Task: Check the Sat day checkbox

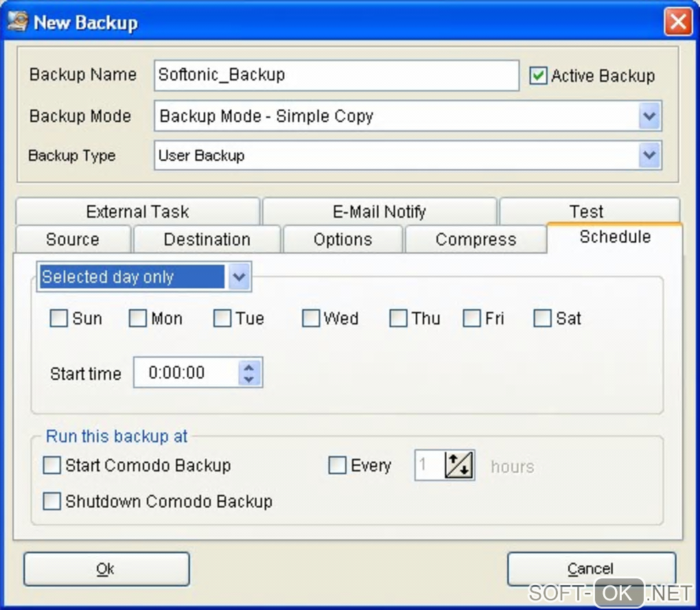Action: [x=542, y=318]
